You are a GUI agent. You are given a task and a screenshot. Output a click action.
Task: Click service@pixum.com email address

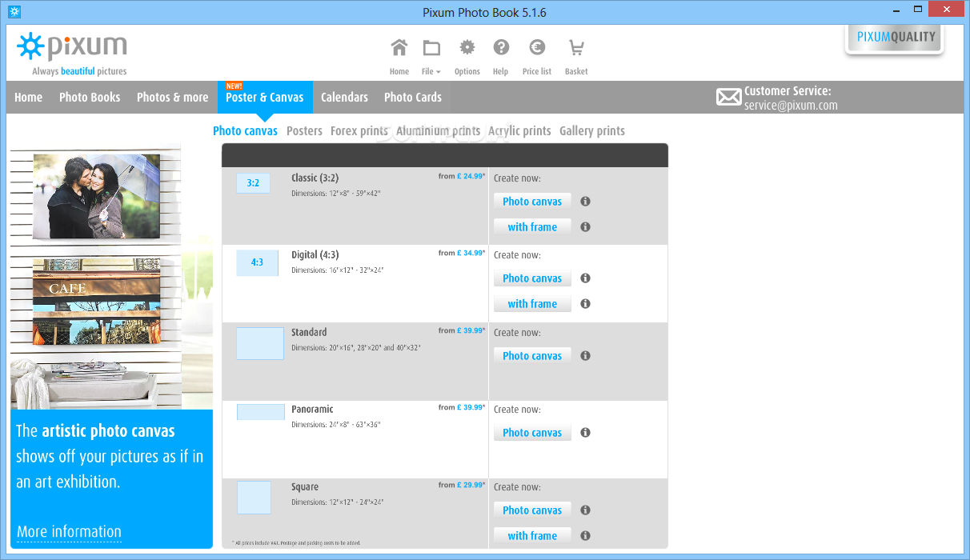pos(791,106)
